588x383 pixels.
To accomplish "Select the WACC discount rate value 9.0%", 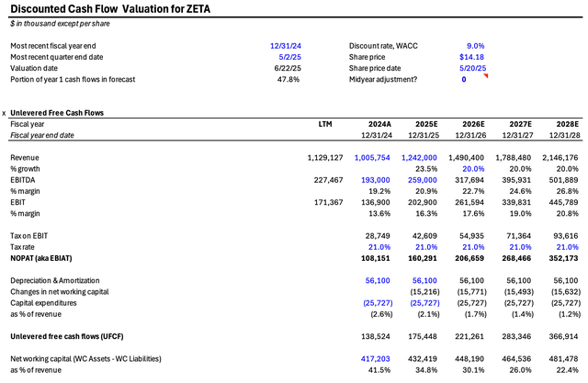I will coord(475,46).
